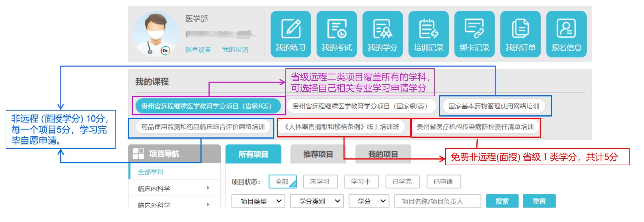The height and width of the screenshot is (222, 644).
Task: Switch to the 推荐项目 tab
Action: [x=318, y=154]
